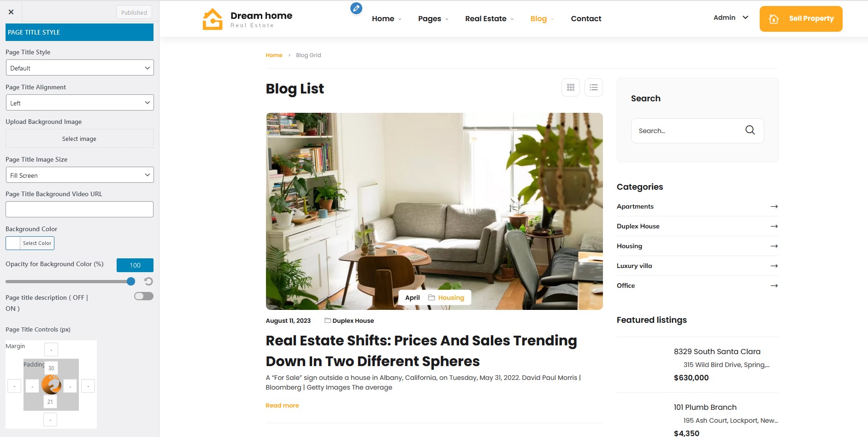The width and height of the screenshot is (868, 437).
Task: Open the Page Title Image Size dropdown
Action: tap(80, 175)
